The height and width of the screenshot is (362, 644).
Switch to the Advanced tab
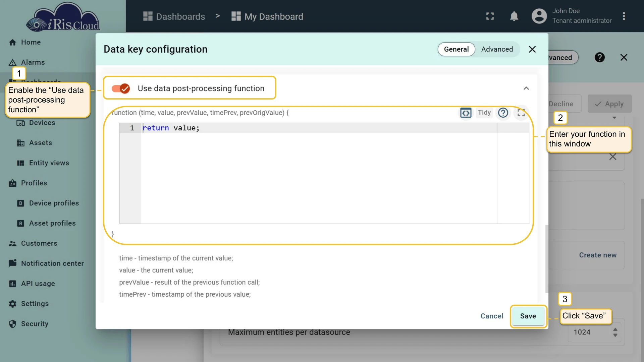pyautogui.click(x=497, y=49)
